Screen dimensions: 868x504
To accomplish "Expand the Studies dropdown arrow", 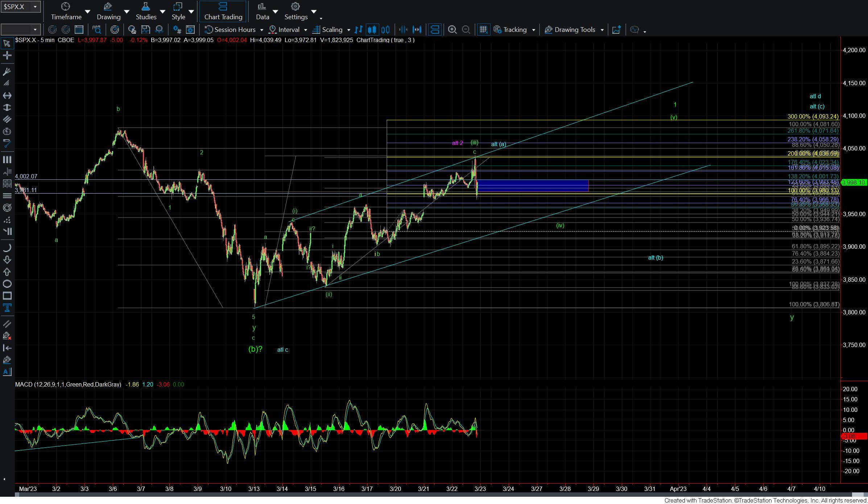I will (162, 12).
